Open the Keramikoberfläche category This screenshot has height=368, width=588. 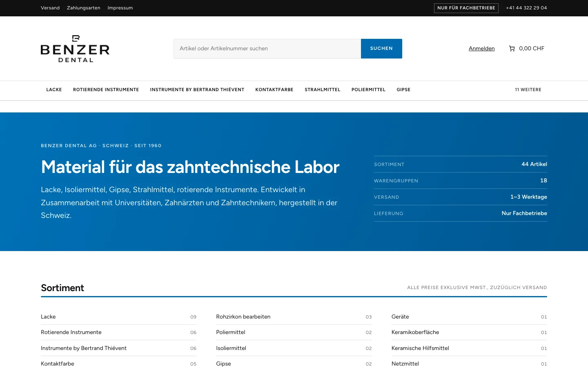469,332
